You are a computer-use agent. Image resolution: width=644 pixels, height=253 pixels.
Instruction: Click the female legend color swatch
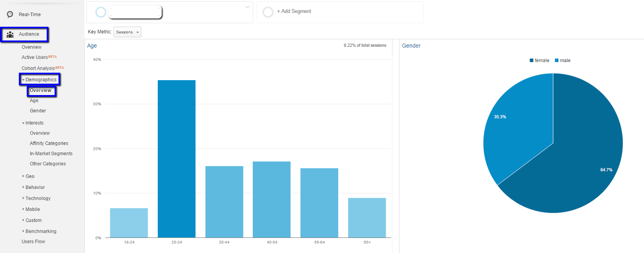[531, 60]
